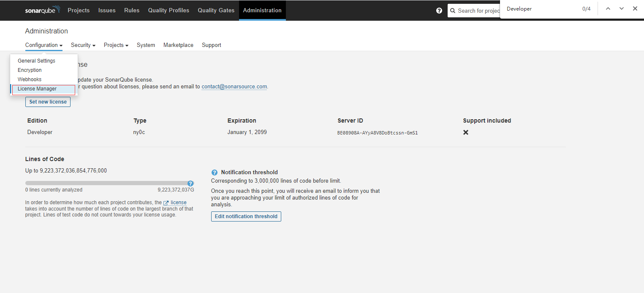Image resolution: width=644 pixels, height=293 pixels.
Task: Go to next find result arrow
Action: click(622, 9)
